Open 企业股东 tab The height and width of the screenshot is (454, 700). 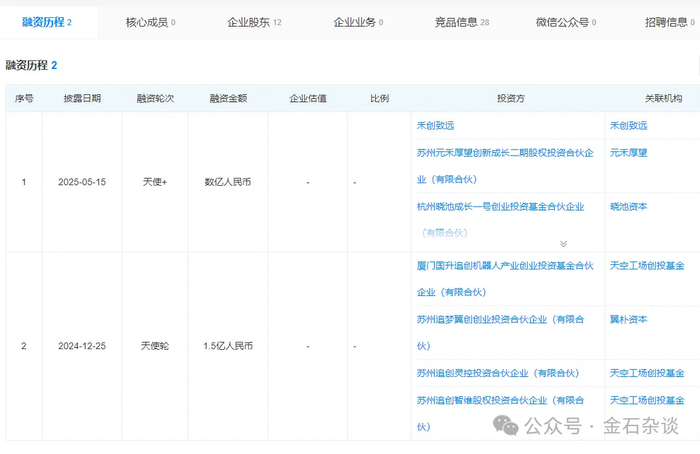[254, 22]
